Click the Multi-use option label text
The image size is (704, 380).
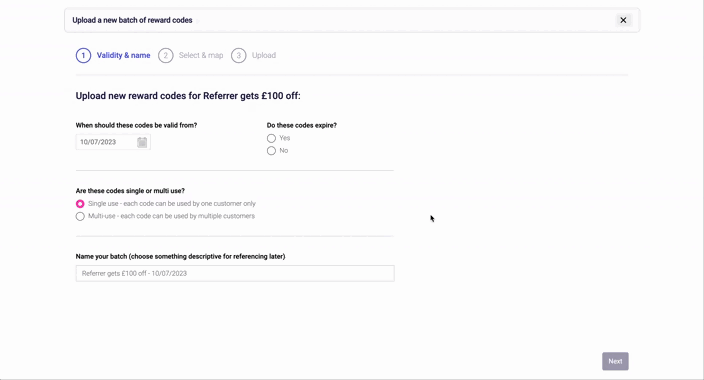pos(172,216)
